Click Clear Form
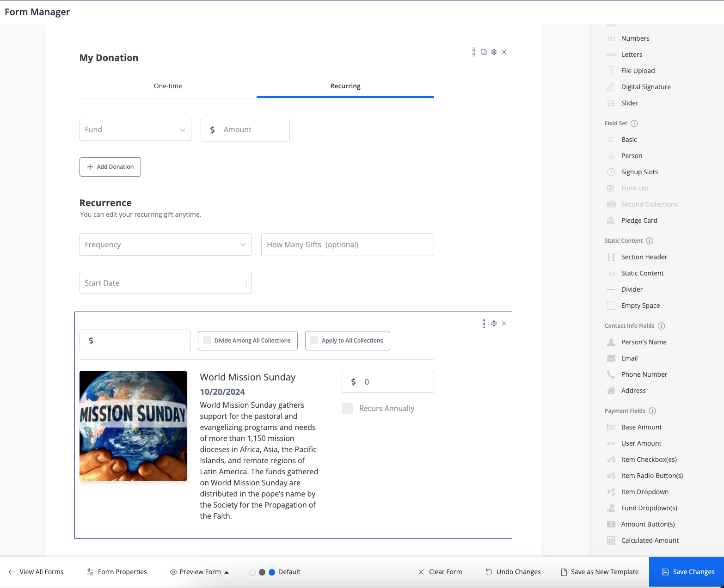 tap(440, 572)
